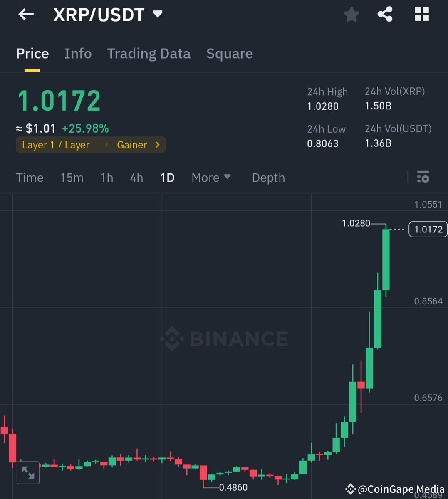Image resolution: width=448 pixels, height=499 pixels.
Task: Share the XRP/USDT chart
Action: [x=385, y=14]
